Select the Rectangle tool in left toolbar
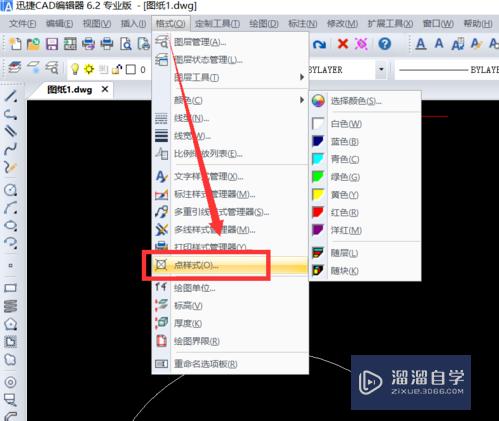 click(x=11, y=288)
